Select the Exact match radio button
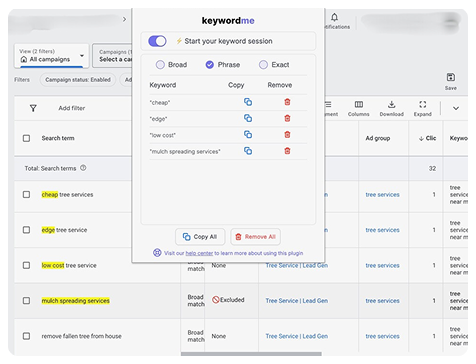Viewport: 476px width, 364px height. [x=263, y=65]
